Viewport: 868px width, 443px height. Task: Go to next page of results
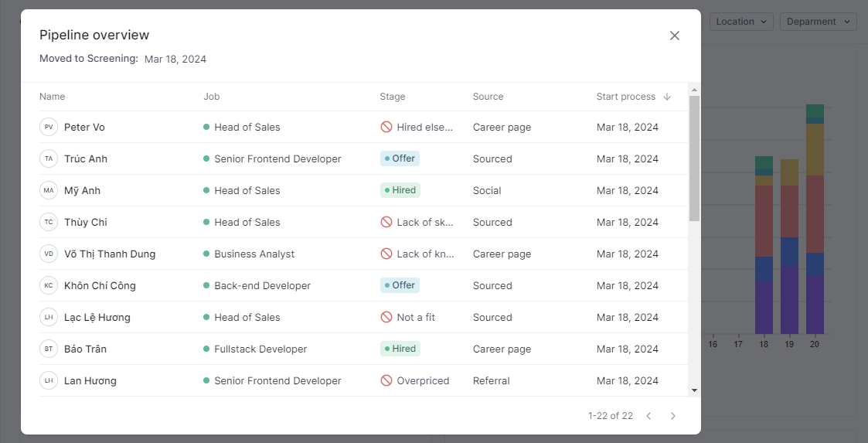point(673,416)
